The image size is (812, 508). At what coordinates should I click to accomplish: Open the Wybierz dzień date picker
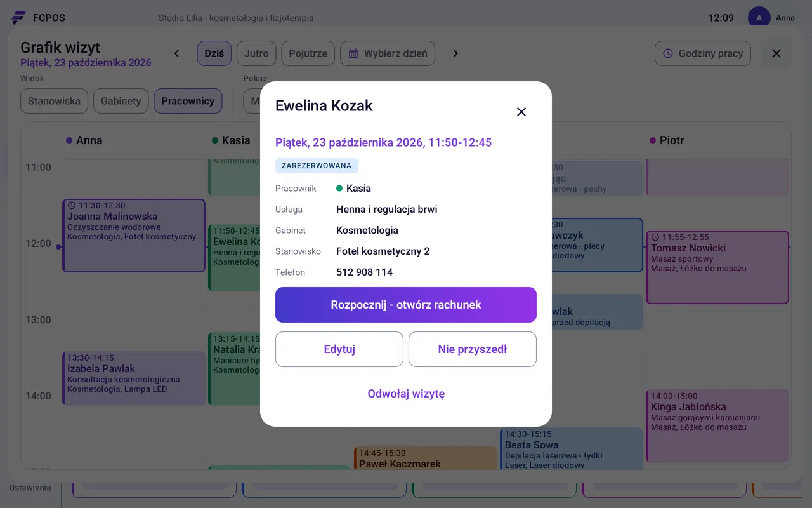pyautogui.click(x=388, y=53)
